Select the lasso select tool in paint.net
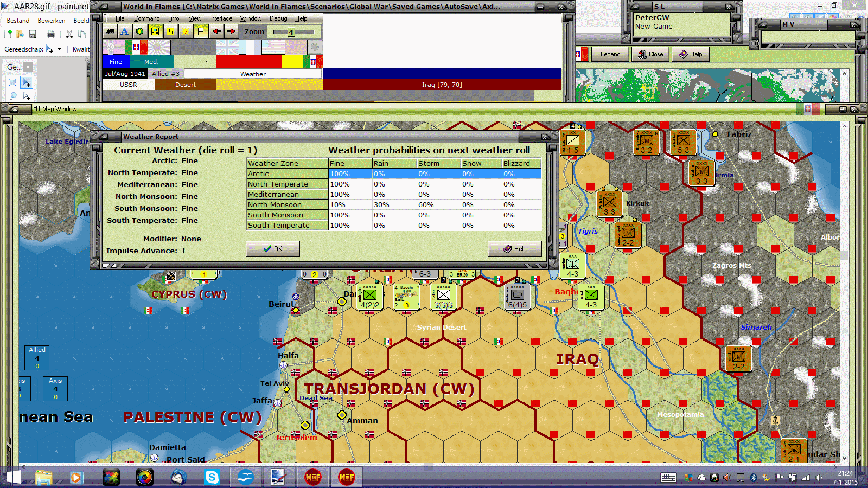This screenshot has width=868, height=488. pos(13,96)
